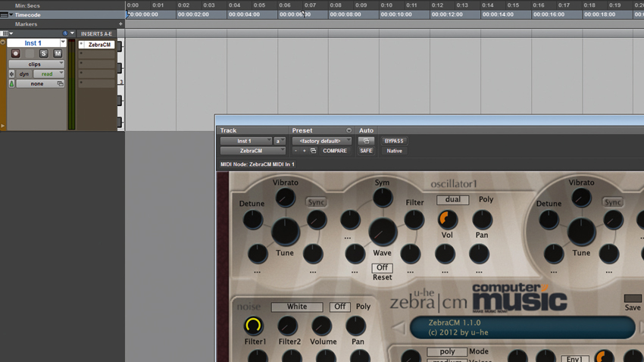This screenshot has height=362, width=644.
Task: Select the White noise type box
Action: pos(297,307)
